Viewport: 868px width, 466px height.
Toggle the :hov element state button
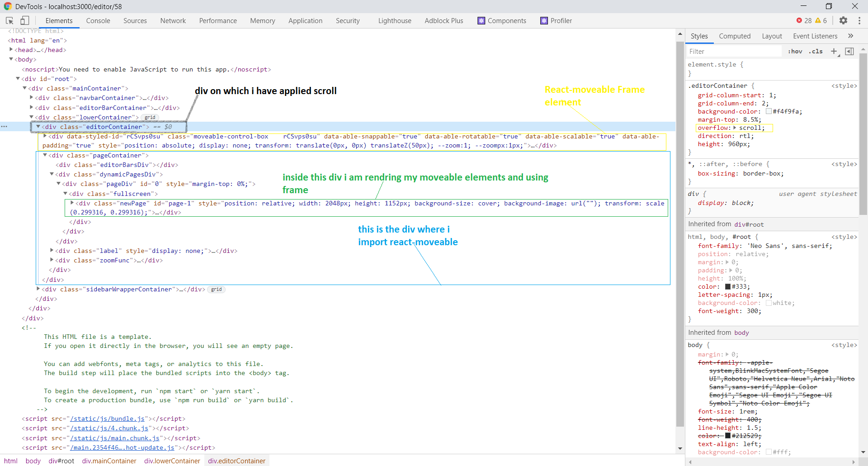coord(795,52)
